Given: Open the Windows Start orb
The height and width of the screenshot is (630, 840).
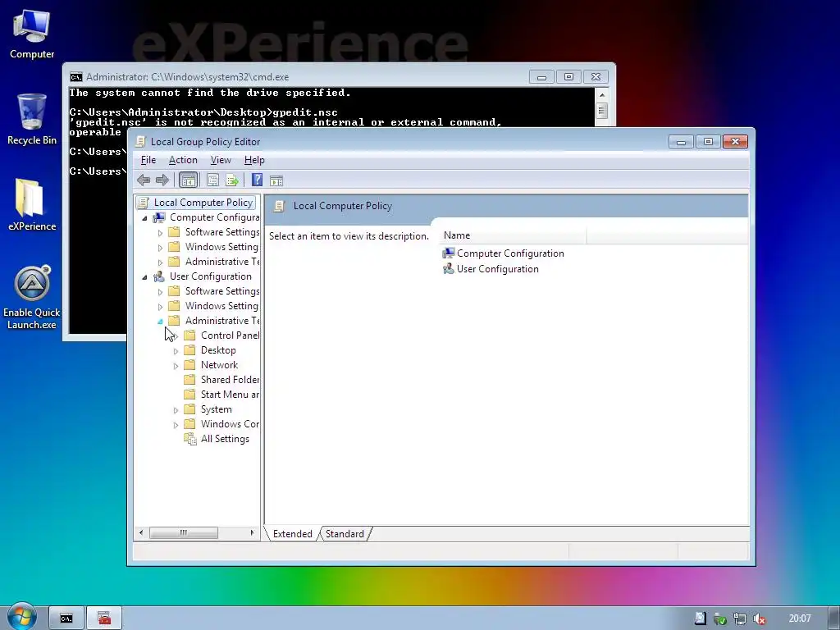Looking at the screenshot, I should tap(21, 617).
